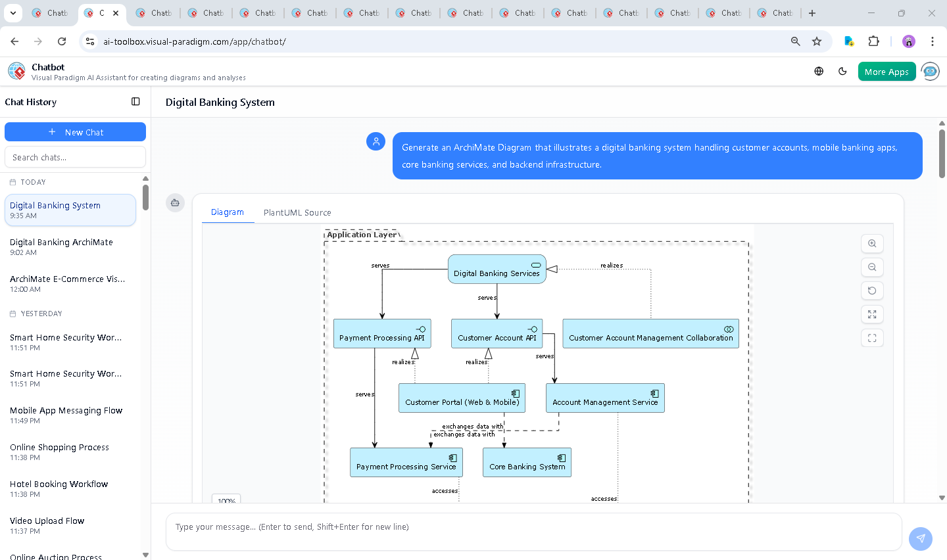Enter fullscreen using the expand-arrows icon
Viewport: 947px width, 560px height.
click(x=872, y=314)
